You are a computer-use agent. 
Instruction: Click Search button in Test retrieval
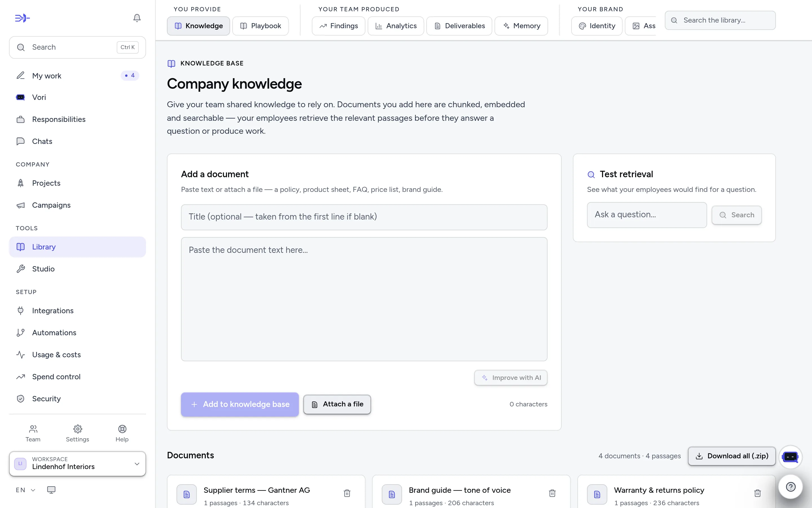[x=736, y=215]
